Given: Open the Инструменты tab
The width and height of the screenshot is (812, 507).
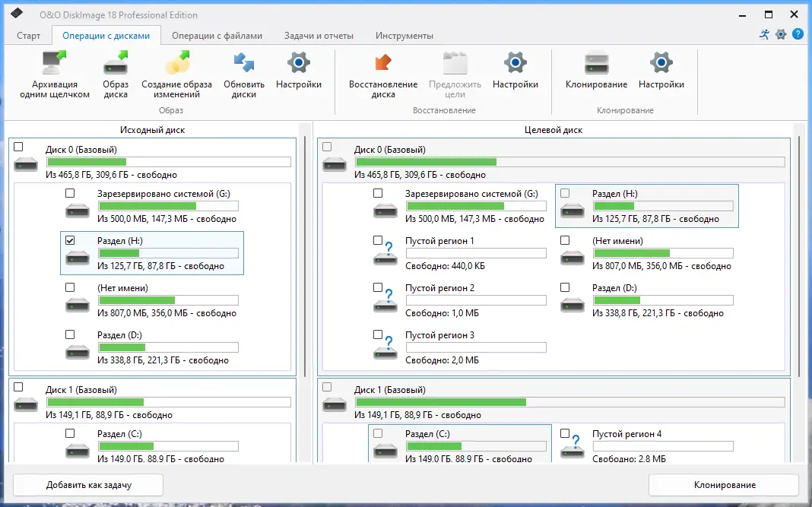Looking at the screenshot, I should pyautogui.click(x=404, y=36).
